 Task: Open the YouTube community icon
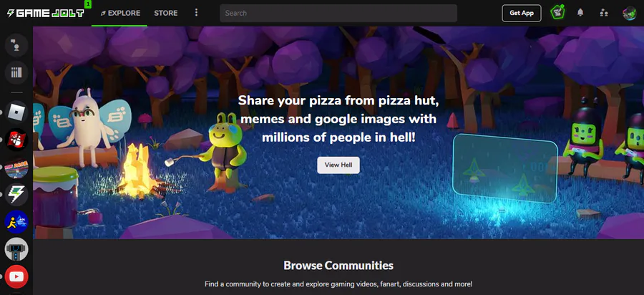(16, 276)
